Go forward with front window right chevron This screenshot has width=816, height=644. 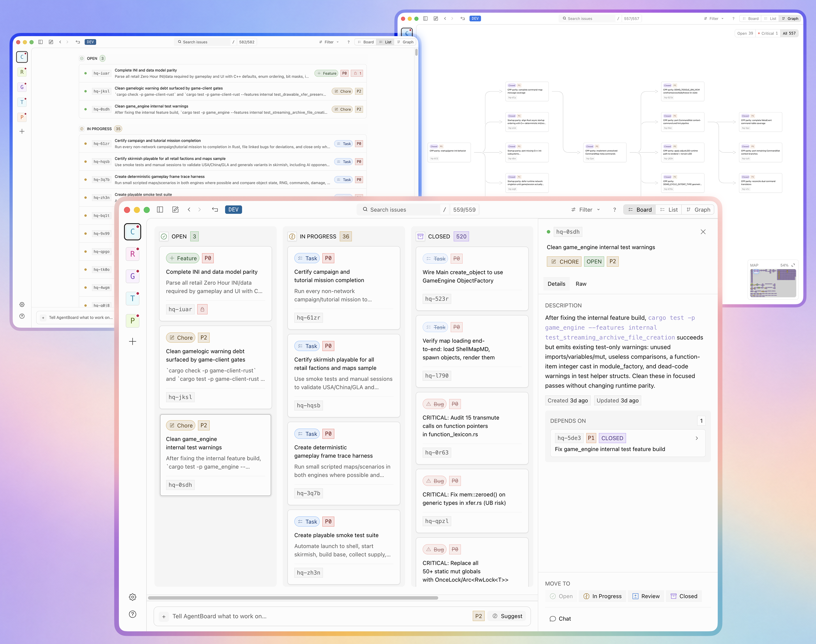tap(199, 209)
